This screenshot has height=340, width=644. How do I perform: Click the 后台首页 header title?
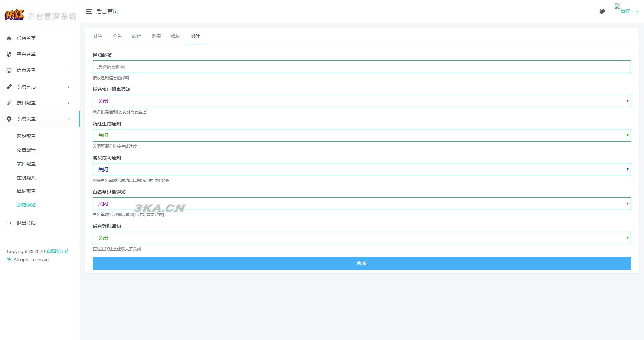[x=107, y=11]
